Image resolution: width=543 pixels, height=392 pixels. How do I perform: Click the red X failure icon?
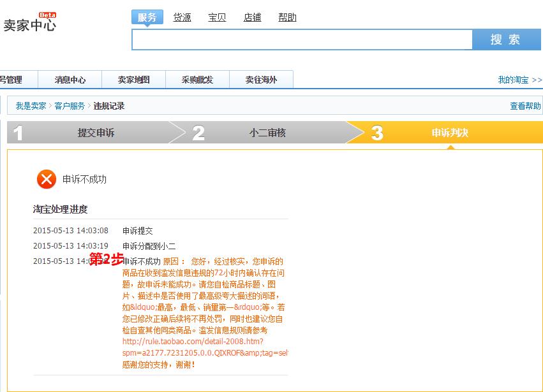[47, 179]
